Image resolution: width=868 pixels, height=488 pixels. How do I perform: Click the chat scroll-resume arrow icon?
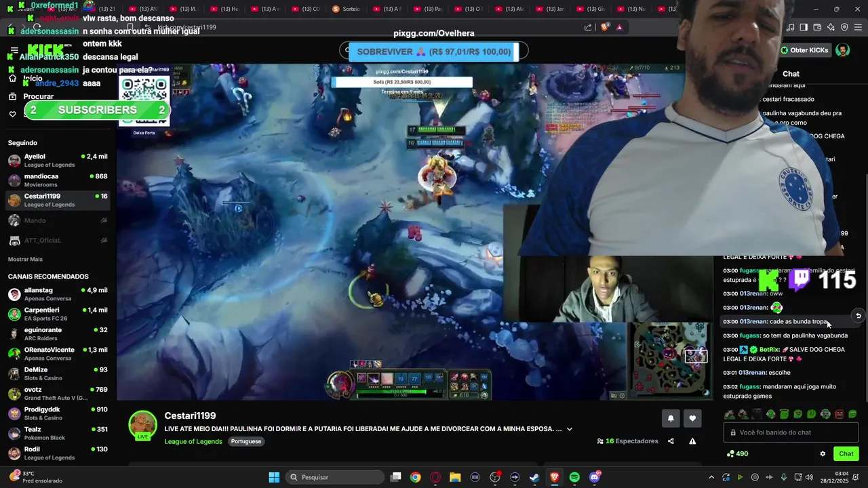(x=858, y=316)
